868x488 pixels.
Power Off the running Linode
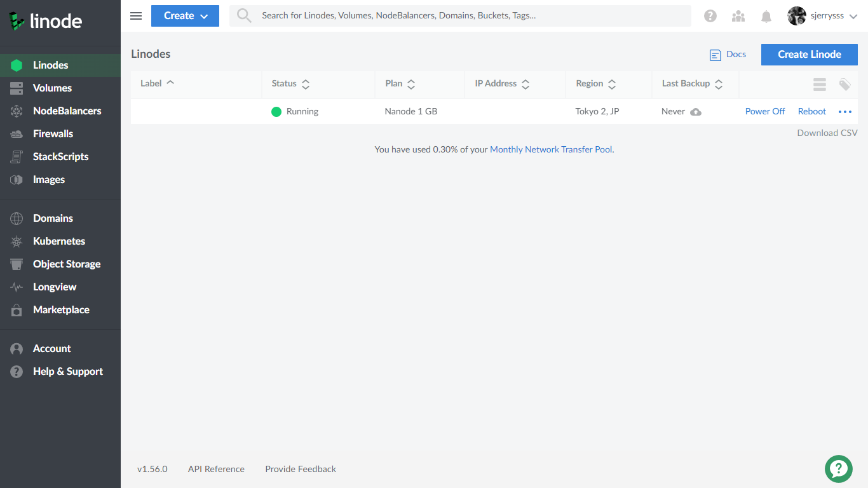pyautogui.click(x=765, y=111)
